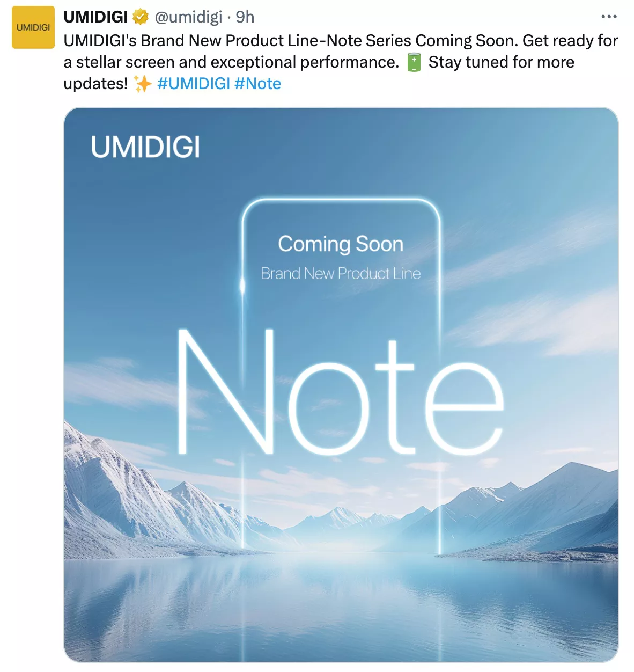Click the bold UMIDIGI display name
Viewport: 634px width, 672px height.
96,17
